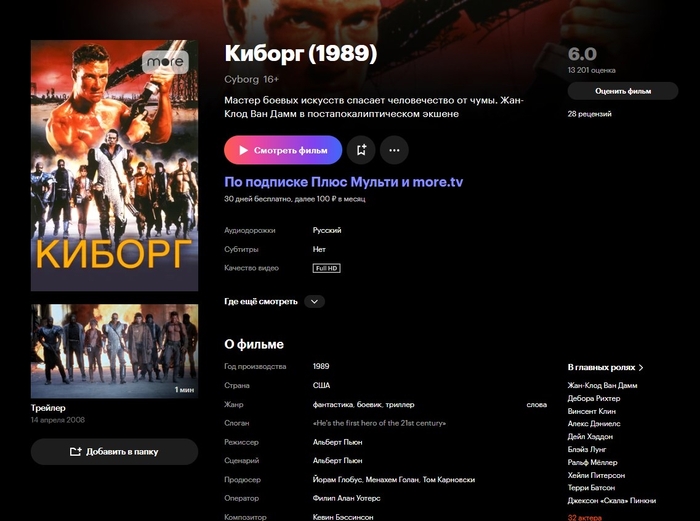Select actor Жан-Клод Ван Дамм

coord(602,385)
